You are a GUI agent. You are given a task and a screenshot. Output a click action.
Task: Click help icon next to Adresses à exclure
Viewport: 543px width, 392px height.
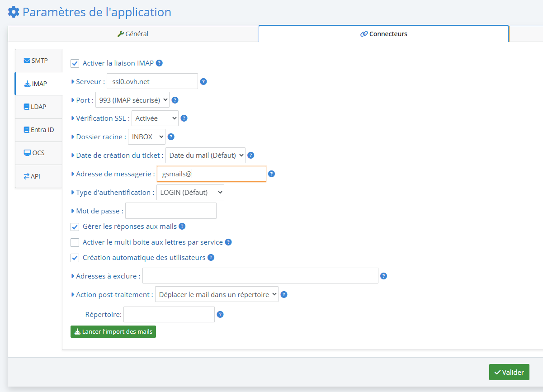coord(383,276)
